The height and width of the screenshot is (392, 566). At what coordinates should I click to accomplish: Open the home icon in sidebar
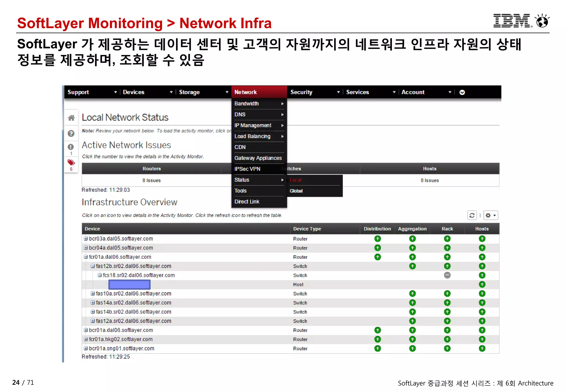pyautogui.click(x=71, y=118)
